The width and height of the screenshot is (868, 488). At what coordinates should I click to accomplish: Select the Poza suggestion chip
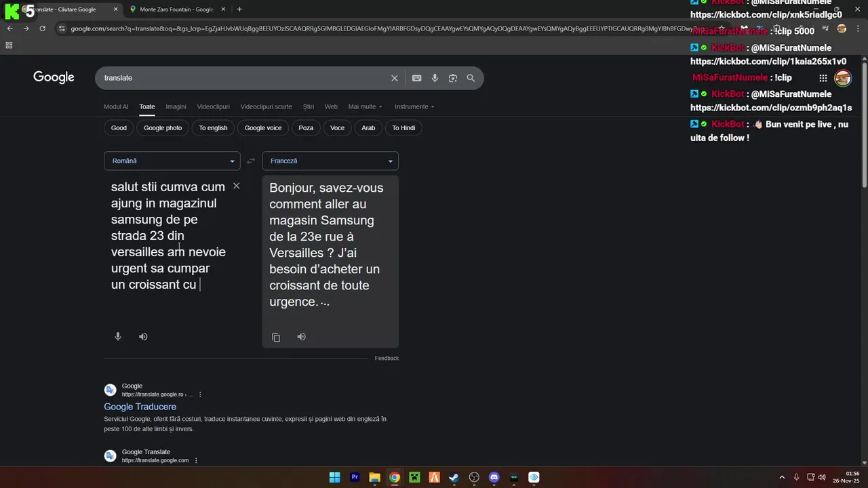tap(306, 127)
